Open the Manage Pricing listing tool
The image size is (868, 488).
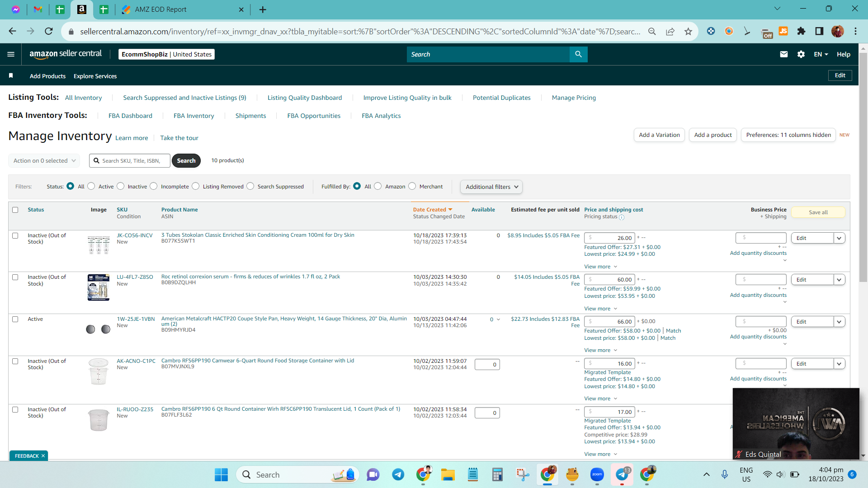point(574,98)
